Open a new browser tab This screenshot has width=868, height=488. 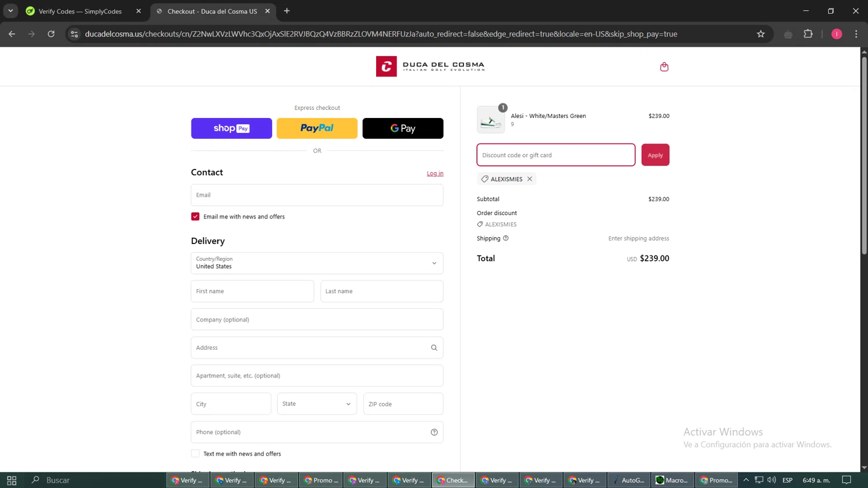(287, 11)
